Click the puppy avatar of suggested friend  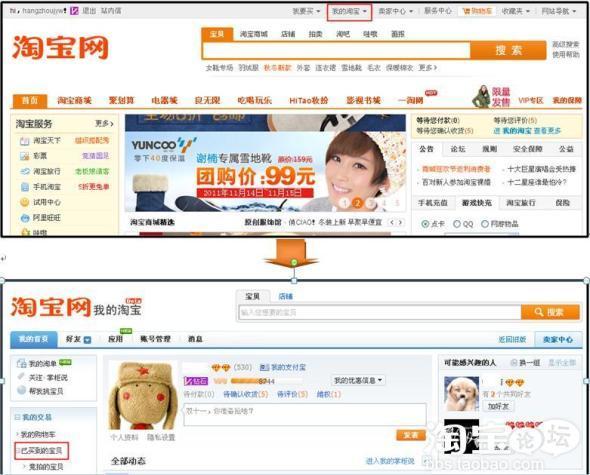(462, 393)
